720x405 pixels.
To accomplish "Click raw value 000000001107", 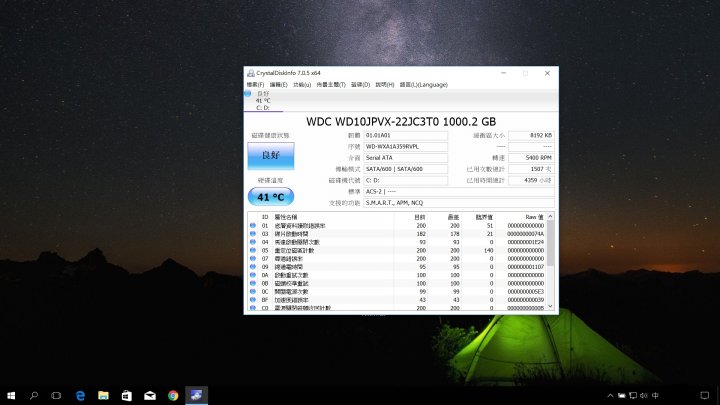I will (525, 267).
